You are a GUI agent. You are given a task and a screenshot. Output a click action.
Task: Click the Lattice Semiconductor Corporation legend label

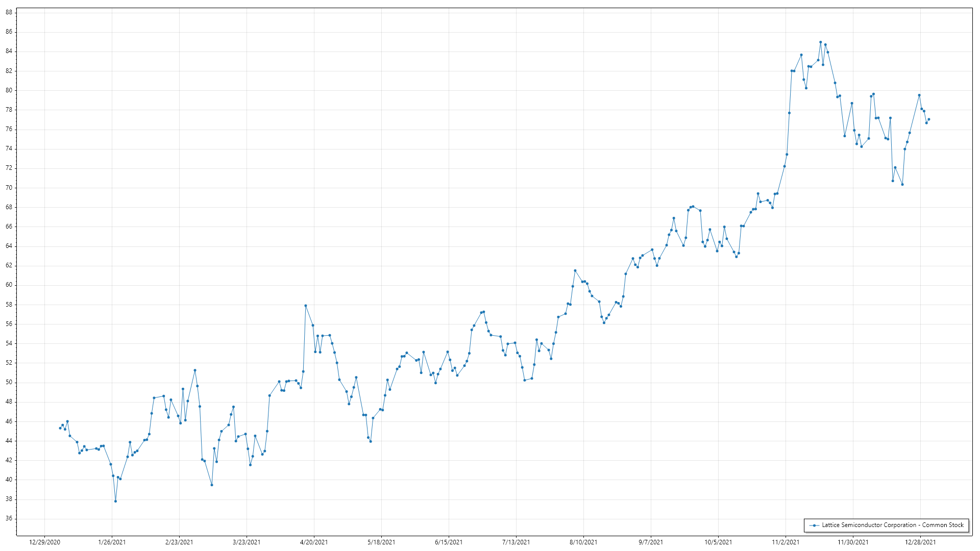pyautogui.click(x=892, y=525)
